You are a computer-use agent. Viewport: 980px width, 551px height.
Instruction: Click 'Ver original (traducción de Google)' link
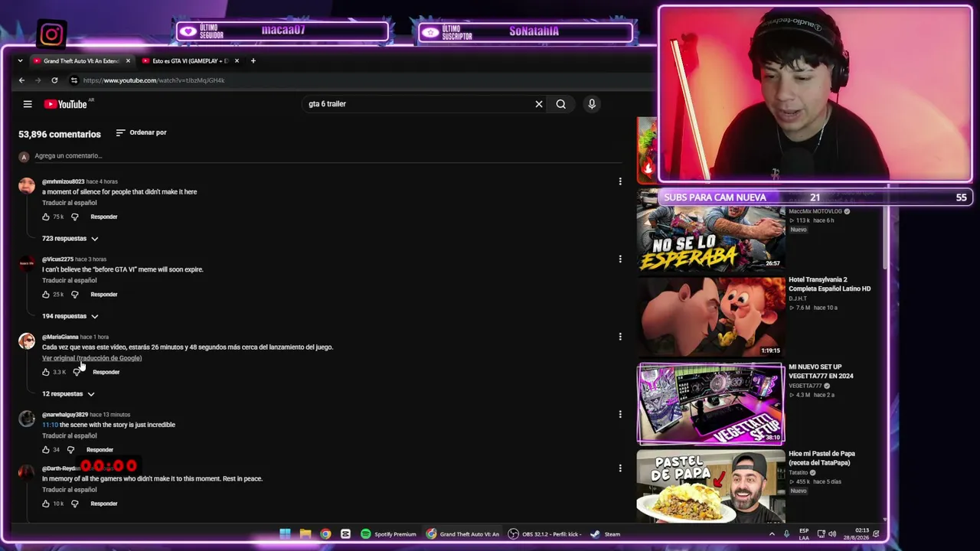(x=92, y=358)
